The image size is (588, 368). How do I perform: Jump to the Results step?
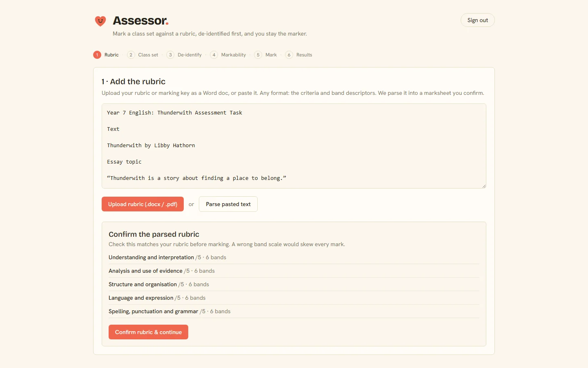(x=298, y=55)
